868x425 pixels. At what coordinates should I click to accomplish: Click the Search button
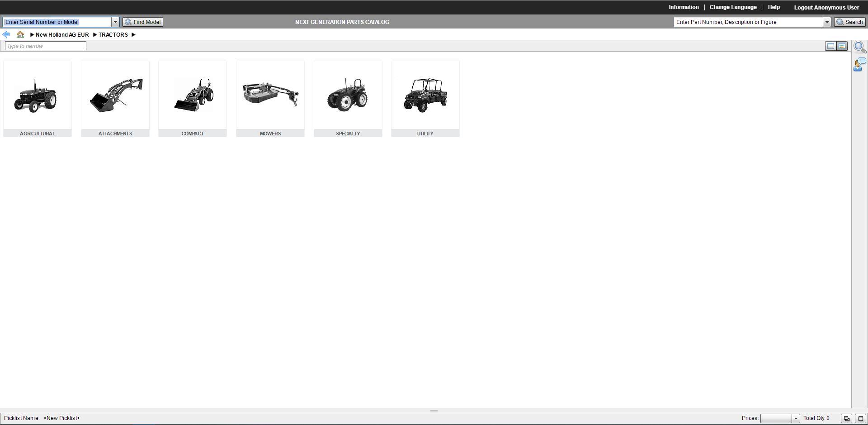click(850, 22)
